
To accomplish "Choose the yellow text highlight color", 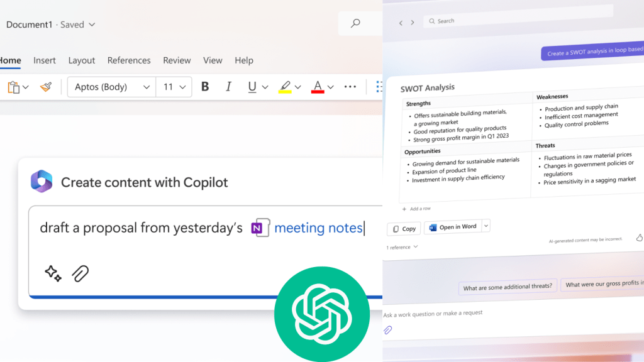I will [x=285, y=87].
